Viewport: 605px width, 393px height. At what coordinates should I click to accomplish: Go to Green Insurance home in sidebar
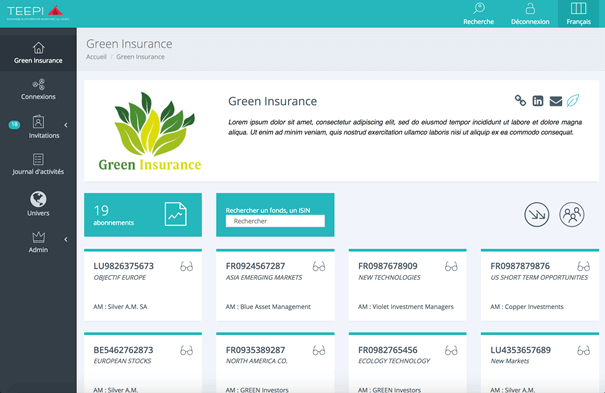click(x=38, y=52)
